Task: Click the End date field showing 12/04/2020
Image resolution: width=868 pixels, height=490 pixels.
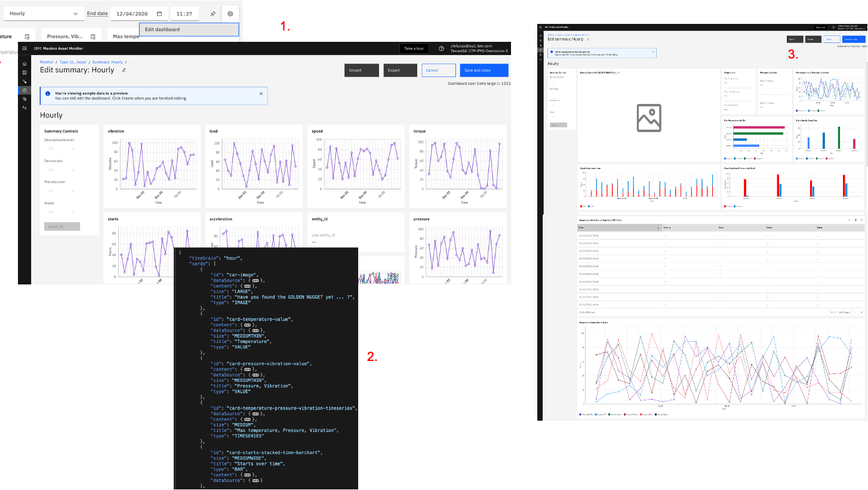Action: coord(138,13)
